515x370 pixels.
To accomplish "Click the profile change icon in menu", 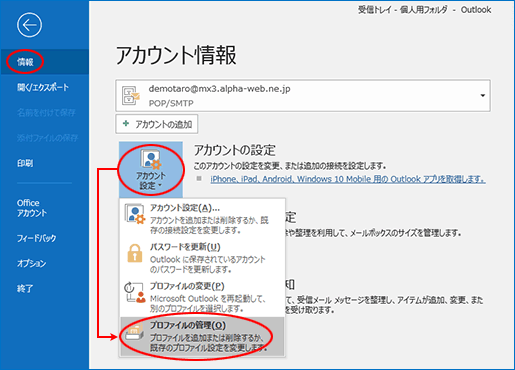I will 135,292.
